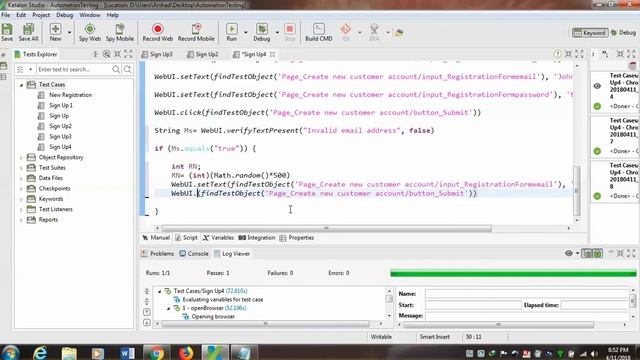640x360 pixels.
Task: Open the Debug dropdown arrow
Action: [x=277, y=33]
